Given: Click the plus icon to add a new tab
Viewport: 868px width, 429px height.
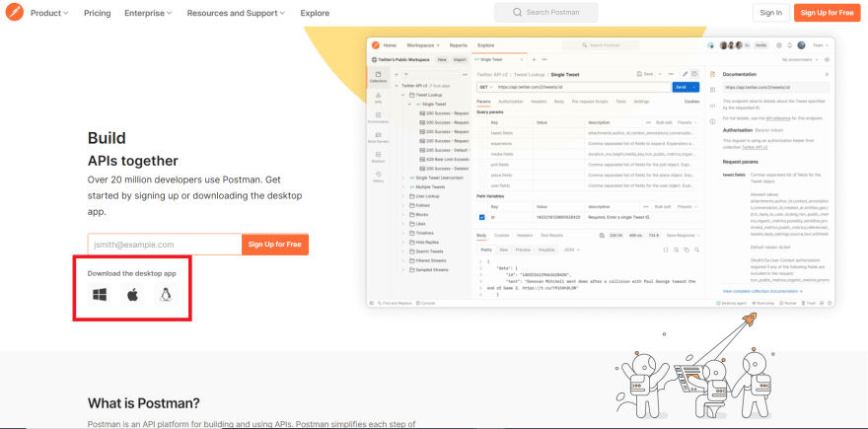Looking at the screenshot, I should [535, 60].
